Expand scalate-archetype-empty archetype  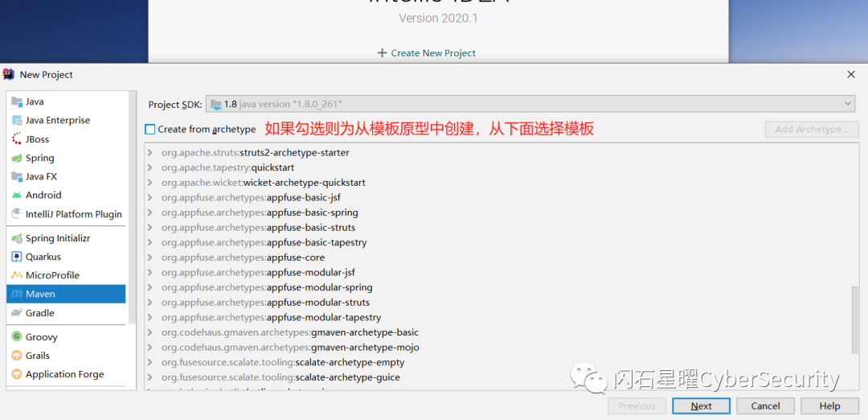point(149,362)
